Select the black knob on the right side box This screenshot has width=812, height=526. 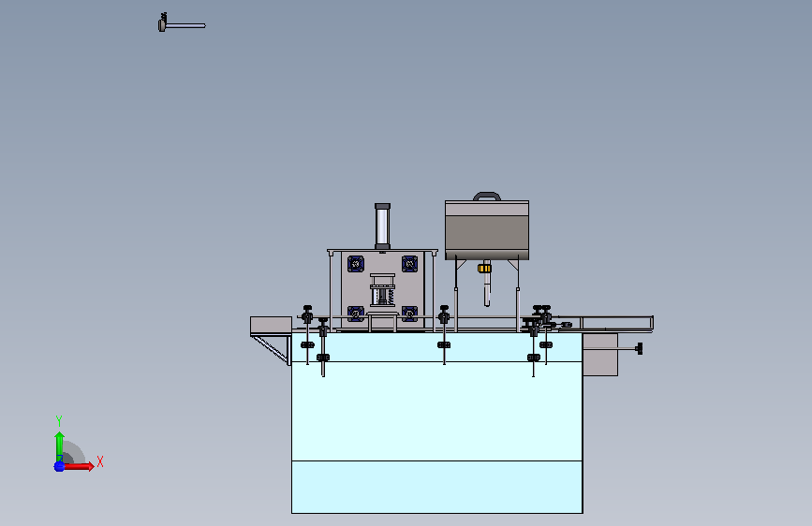640,348
